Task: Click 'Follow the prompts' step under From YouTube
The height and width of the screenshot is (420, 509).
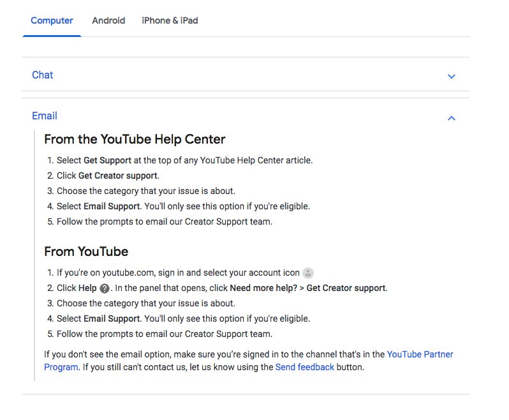Action: click(x=165, y=334)
